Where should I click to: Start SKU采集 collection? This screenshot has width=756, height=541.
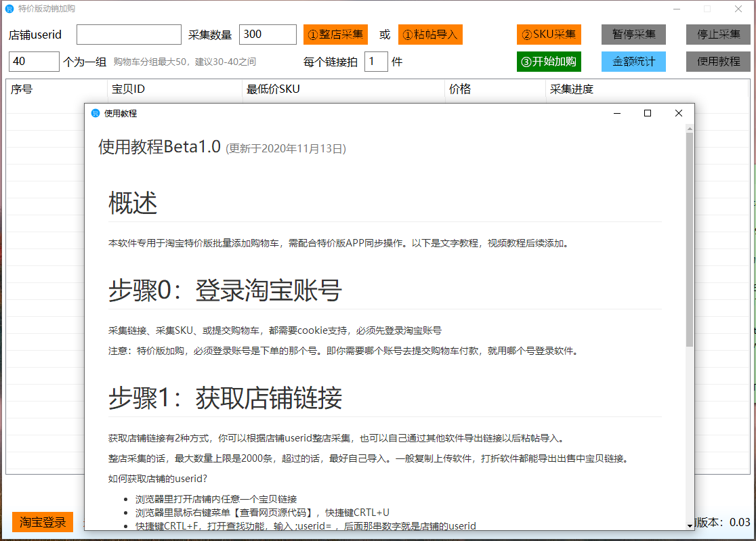(x=549, y=35)
